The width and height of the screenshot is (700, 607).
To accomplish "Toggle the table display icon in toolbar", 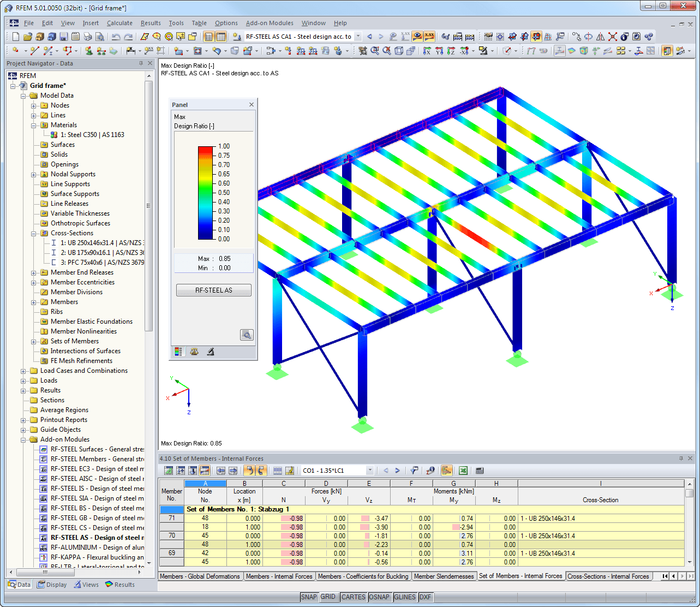I will tap(221, 37).
